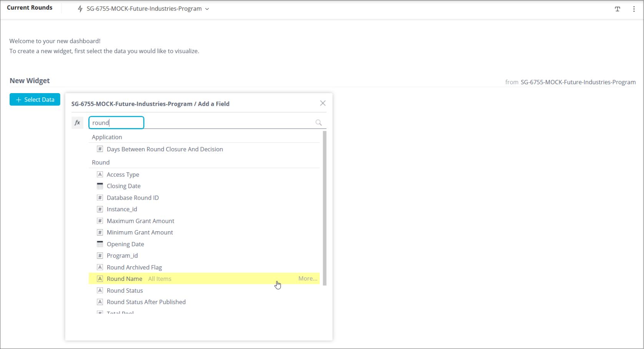Click the Opening Date calendar type icon

(100, 244)
